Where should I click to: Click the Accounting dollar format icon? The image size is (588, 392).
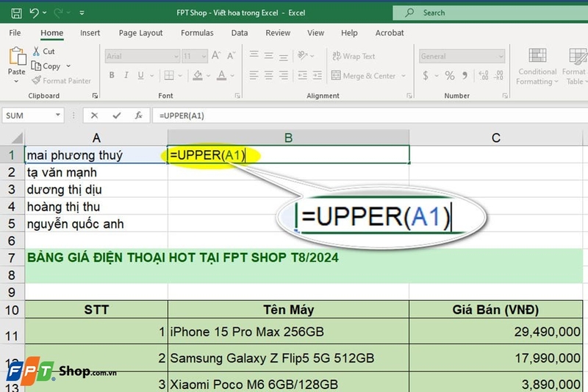point(426,76)
